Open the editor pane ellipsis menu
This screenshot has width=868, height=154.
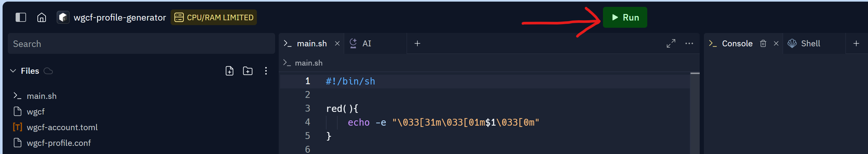tap(689, 44)
